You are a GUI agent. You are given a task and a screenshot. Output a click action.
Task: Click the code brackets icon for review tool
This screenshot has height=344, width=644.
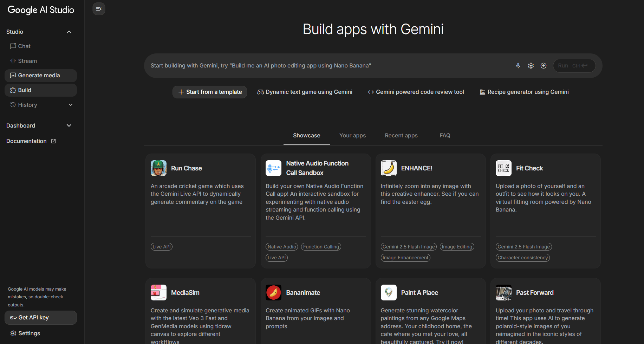tap(371, 92)
